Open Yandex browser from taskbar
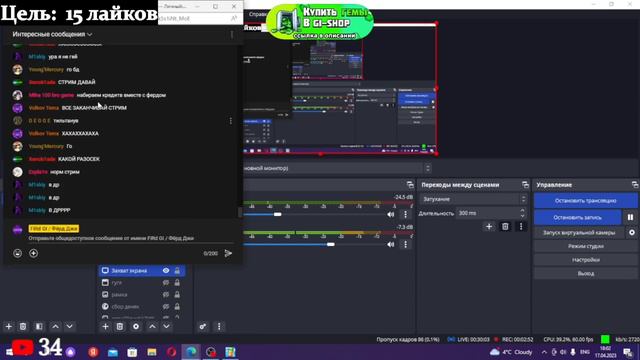Image resolution: width=640 pixels, height=360 pixels. click(x=93, y=352)
